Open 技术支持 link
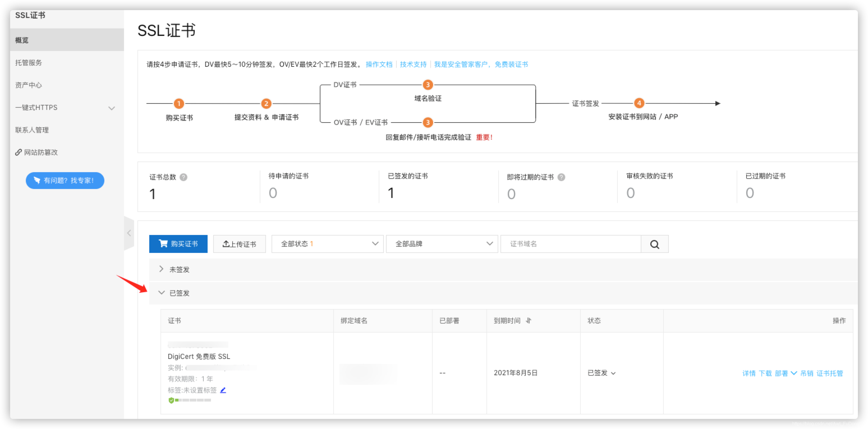This screenshot has width=868, height=429. click(x=413, y=64)
